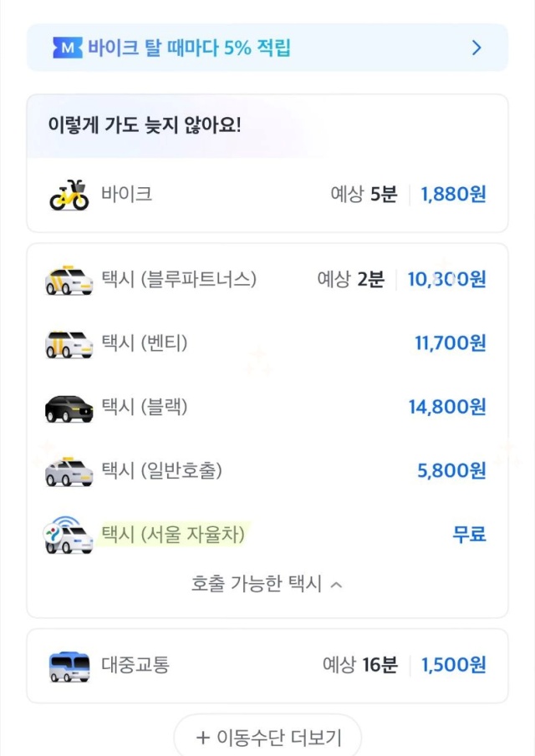
Task: Tap the yellow bike icon
Action: click(x=69, y=195)
